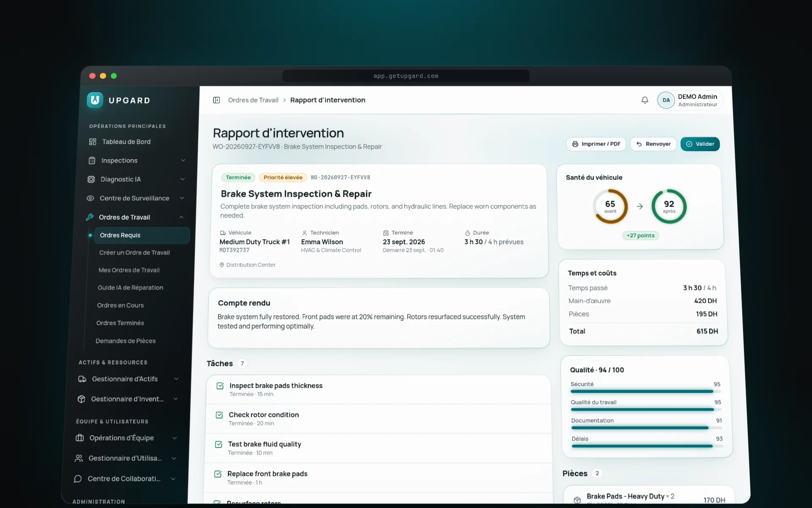The height and width of the screenshot is (508, 812).
Task: Click the DA avatar circle
Action: [666, 100]
